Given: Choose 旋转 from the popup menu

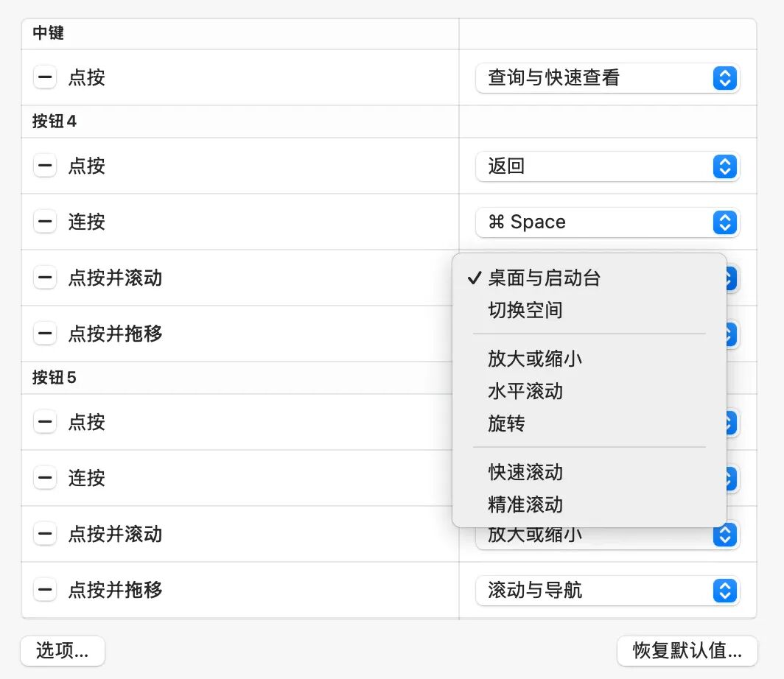Looking at the screenshot, I should pyautogui.click(x=589, y=423).
